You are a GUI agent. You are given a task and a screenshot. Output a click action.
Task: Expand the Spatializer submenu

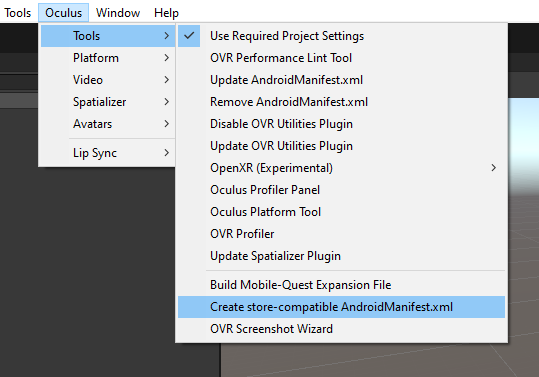(x=108, y=102)
